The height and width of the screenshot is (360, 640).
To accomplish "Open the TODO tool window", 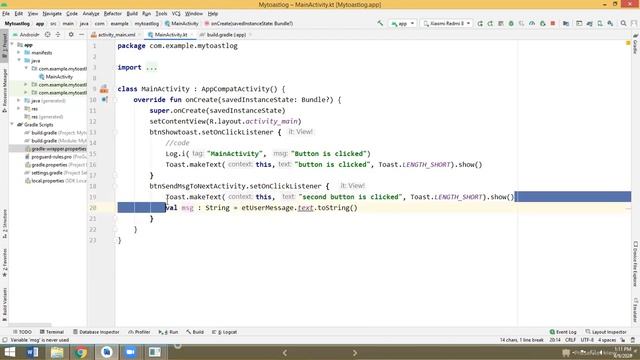I will pyautogui.click(x=22, y=332).
